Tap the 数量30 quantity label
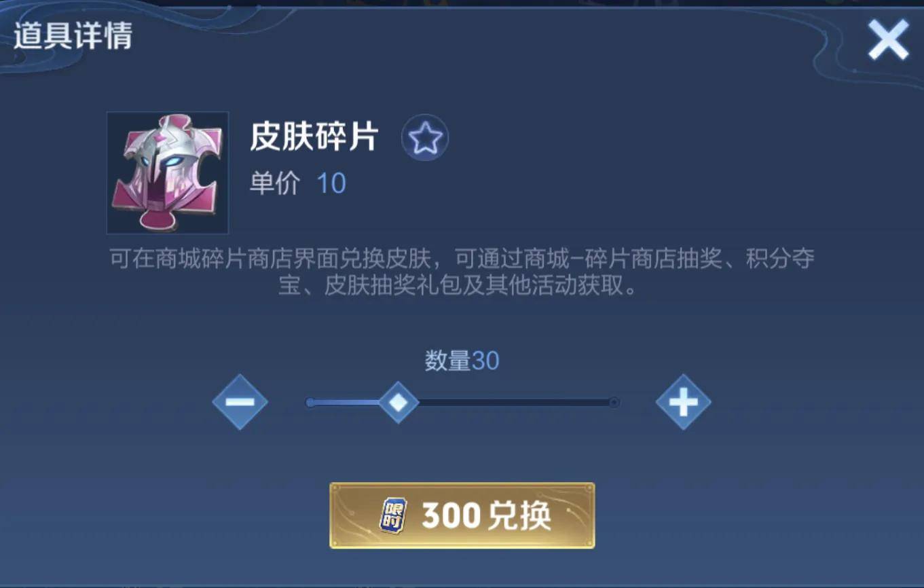924x588 pixels. point(462,361)
